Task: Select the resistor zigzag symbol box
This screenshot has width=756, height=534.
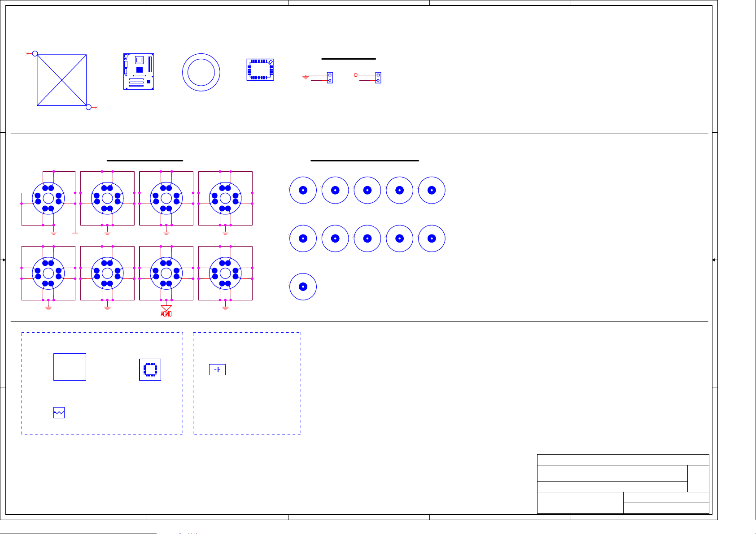Action: [x=59, y=412]
